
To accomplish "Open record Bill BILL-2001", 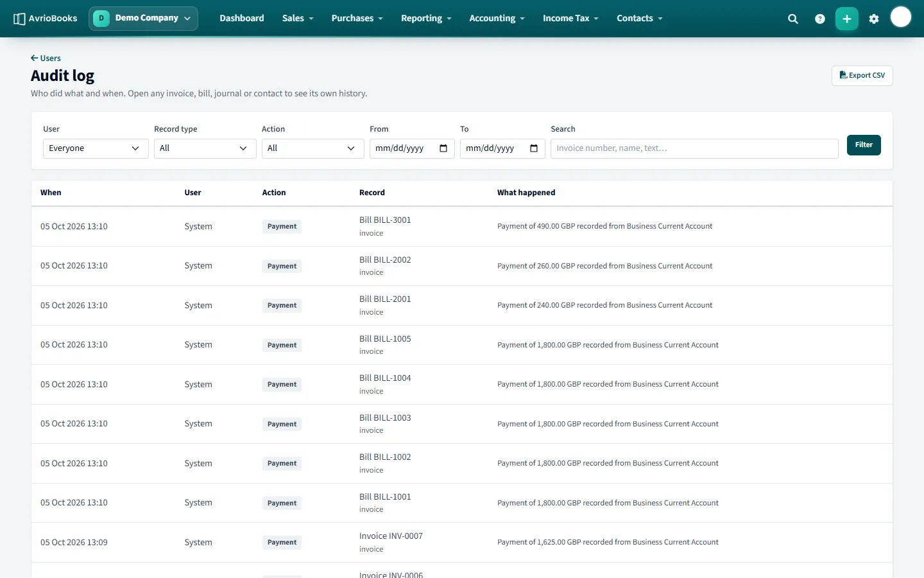I will click(x=385, y=299).
